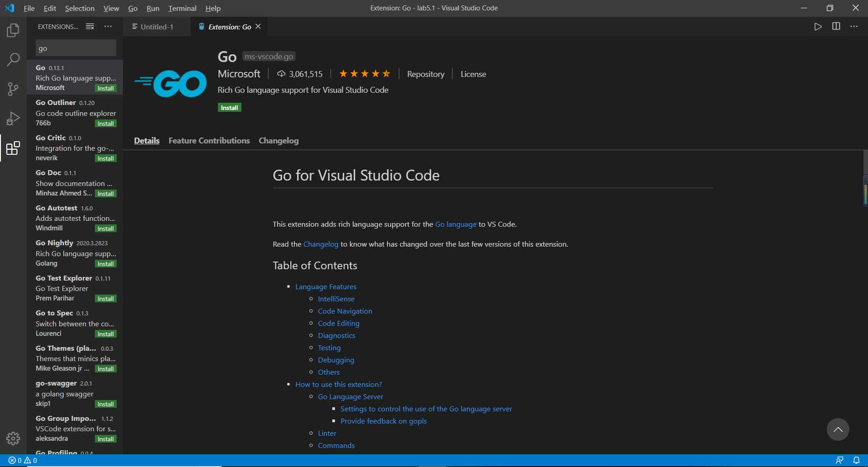The height and width of the screenshot is (467, 868).
Task: Open 'How to use this extension?' link
Action: (x=339, y=384)
